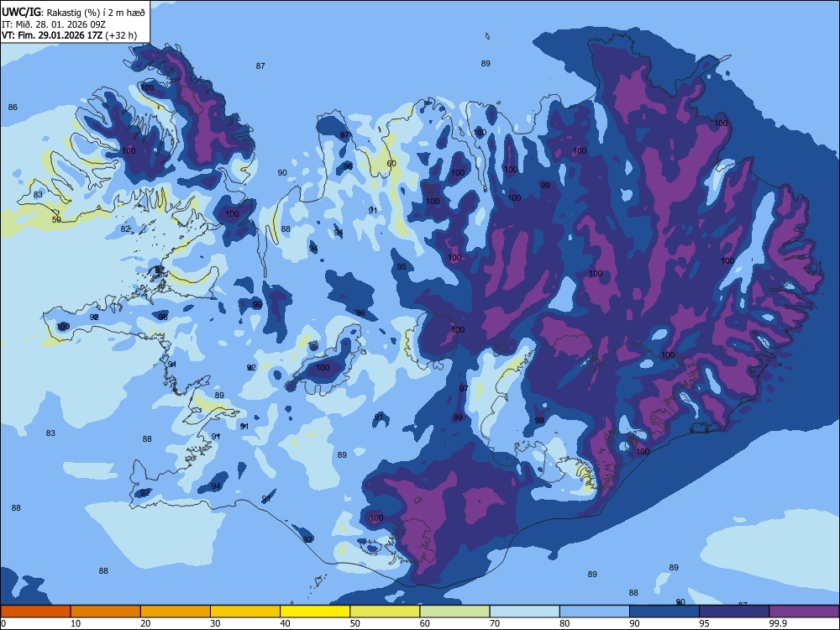Select the legend tick label "80"
This screenshot has width=840, height=630.
coord(564,623)
